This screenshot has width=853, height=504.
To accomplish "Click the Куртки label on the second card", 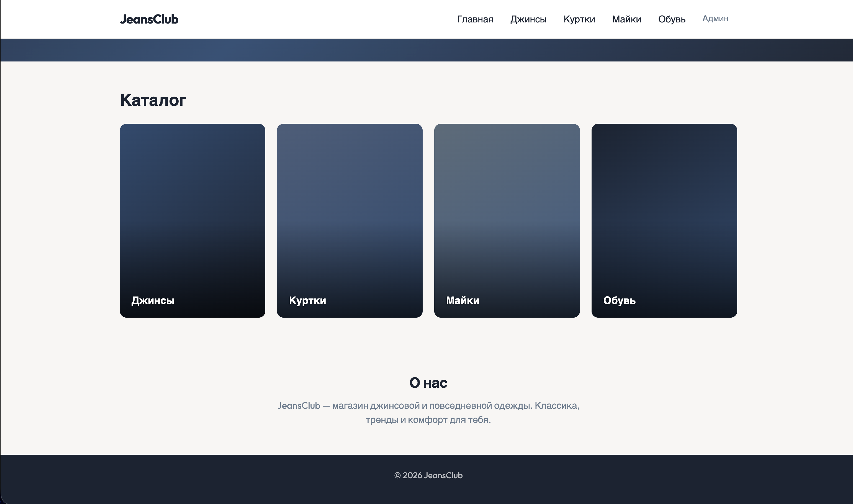I will pyautogui.click(x=307, y=300).
